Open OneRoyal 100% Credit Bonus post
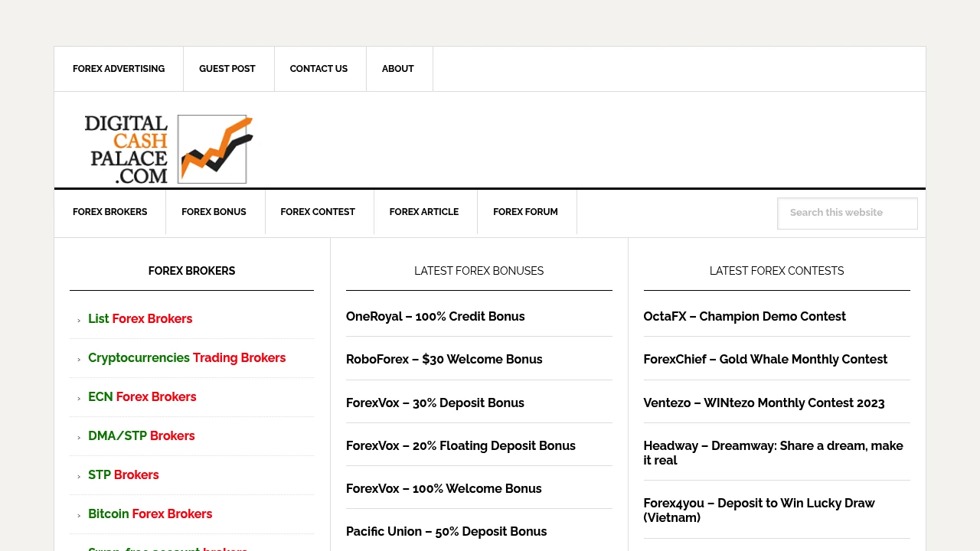This screenshot has width=980, height=551. (436, 317)
